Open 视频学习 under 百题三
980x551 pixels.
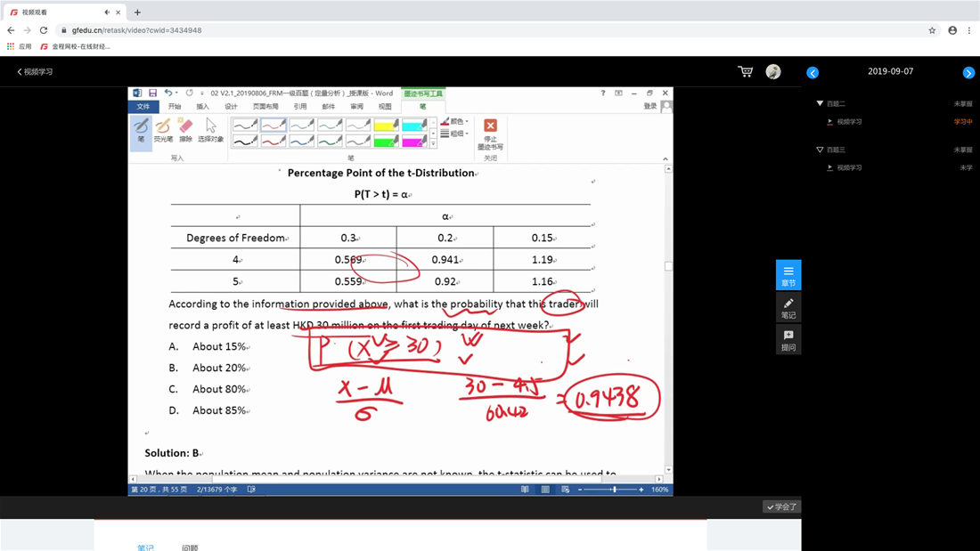click(849, 168)
